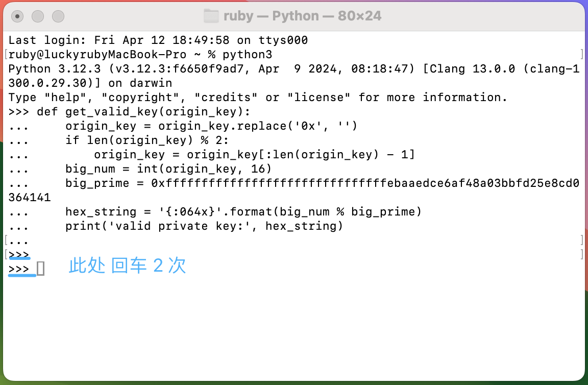The image size is (588, 385).
Task: Click the first underlined '>>>' prompt
Action: click(19, 254)
